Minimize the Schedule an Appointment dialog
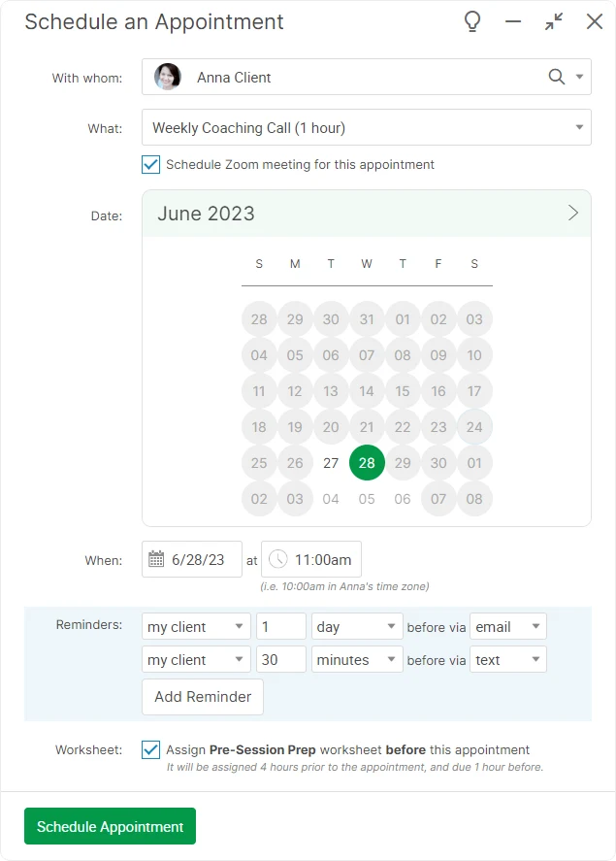This screenshot has height=861, width=616. point(513,22)
